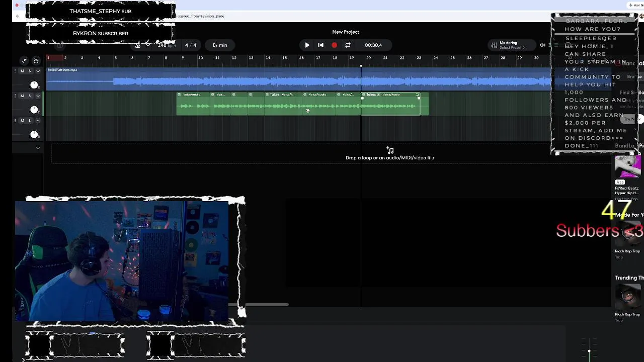Open the Eb min key selector
Screen dimensions: 644x362
coord(220,45)
